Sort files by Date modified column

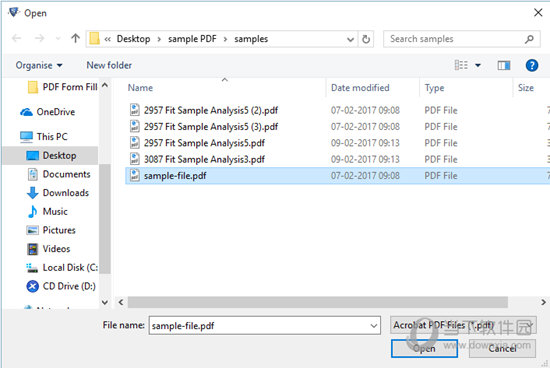point(360,88)
